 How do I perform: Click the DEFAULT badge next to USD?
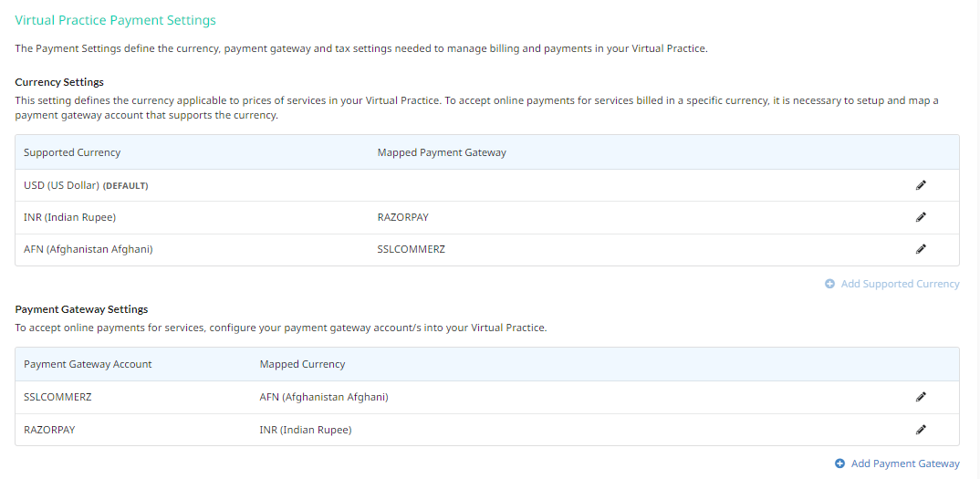(x=126, y=186)
